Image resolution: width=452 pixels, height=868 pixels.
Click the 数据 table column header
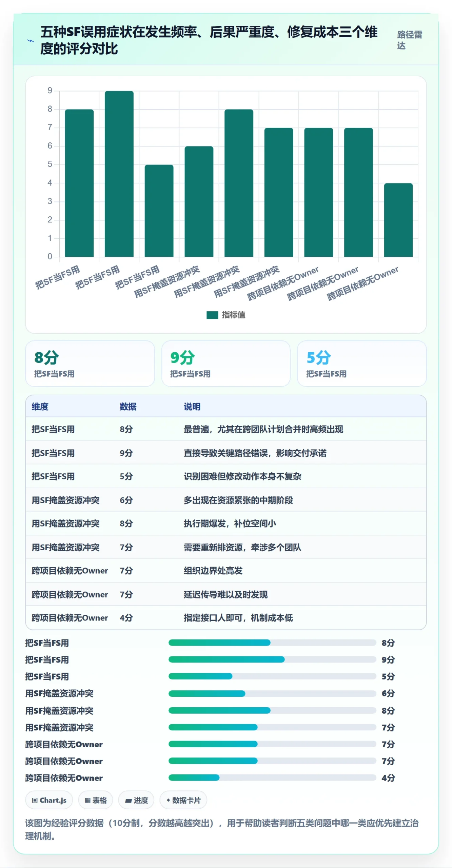128,407
